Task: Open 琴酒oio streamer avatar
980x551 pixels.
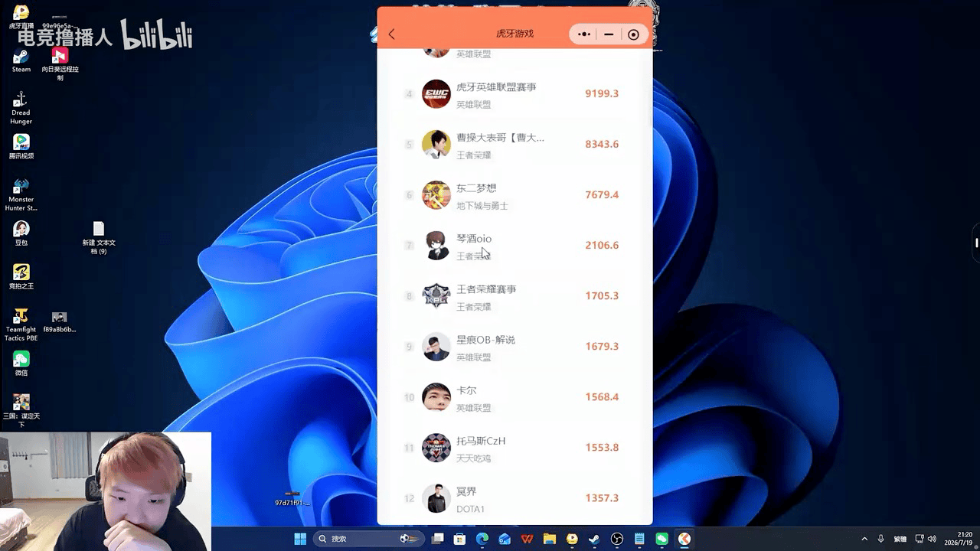Action: point(436,245)
